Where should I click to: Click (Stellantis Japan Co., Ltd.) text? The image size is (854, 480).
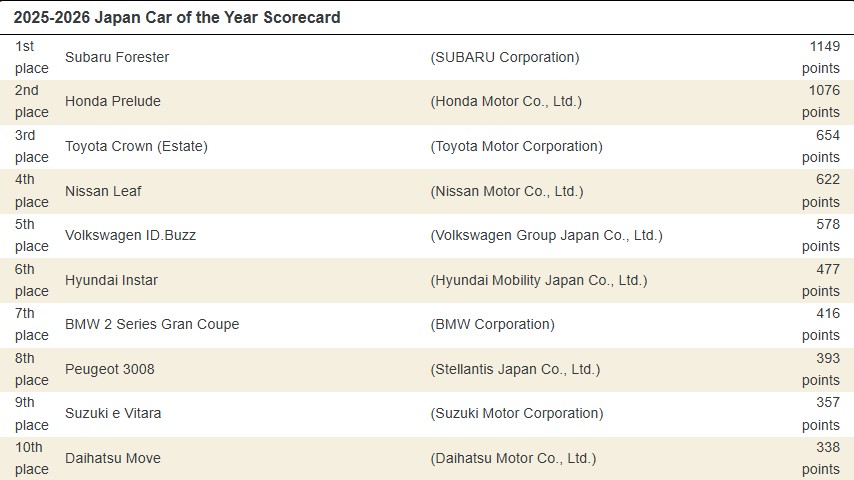pos(515,369)
